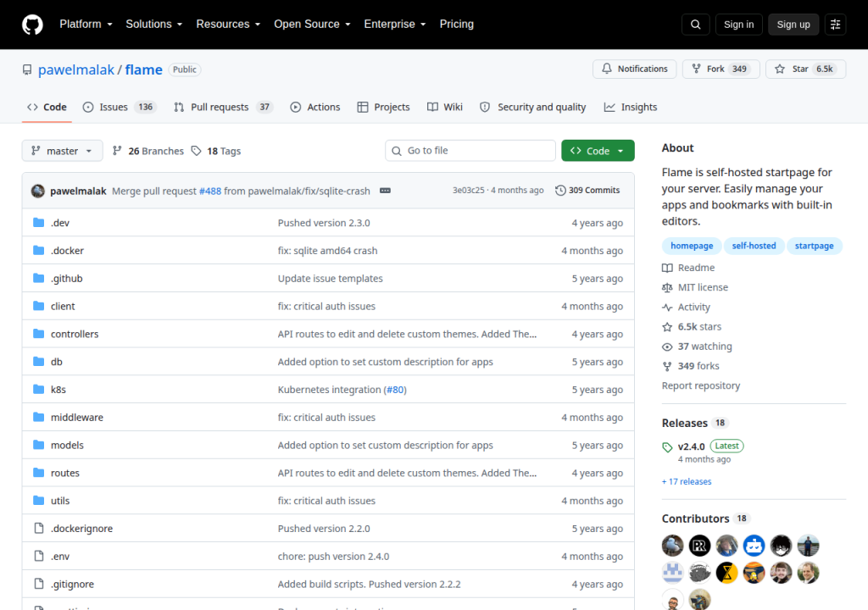
Task: View the 26 Branches link
Action: tap(147, 151)
